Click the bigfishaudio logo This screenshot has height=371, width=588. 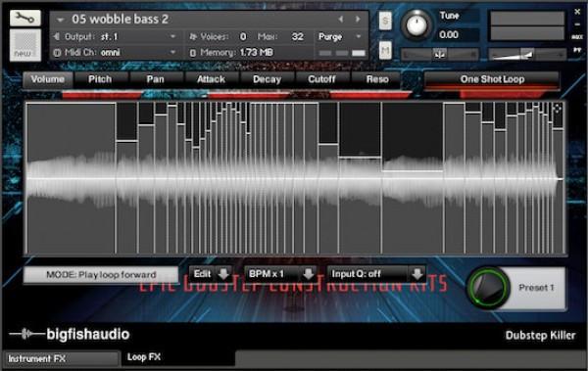click(70, 334)
